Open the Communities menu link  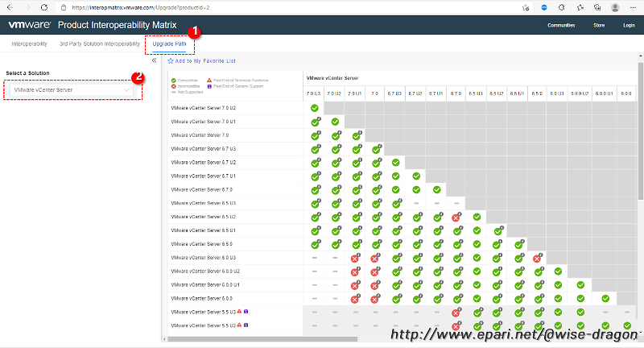coord(561,25)
